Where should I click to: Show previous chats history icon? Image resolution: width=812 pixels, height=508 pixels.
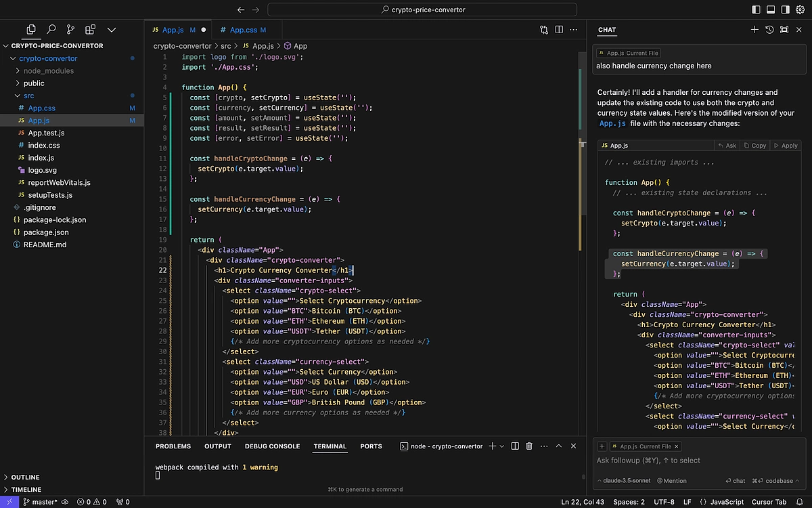[769, 30]
